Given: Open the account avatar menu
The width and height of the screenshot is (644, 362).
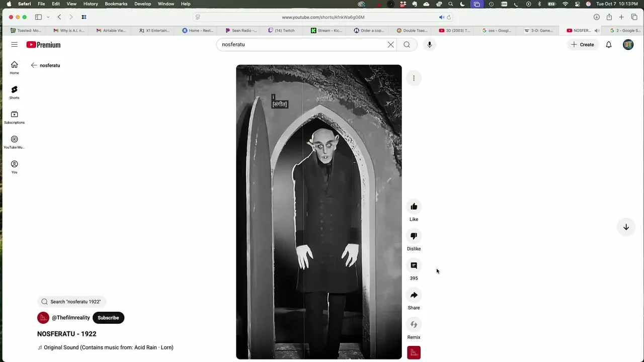Looking at the screenshot, I should tap(628, 45).
